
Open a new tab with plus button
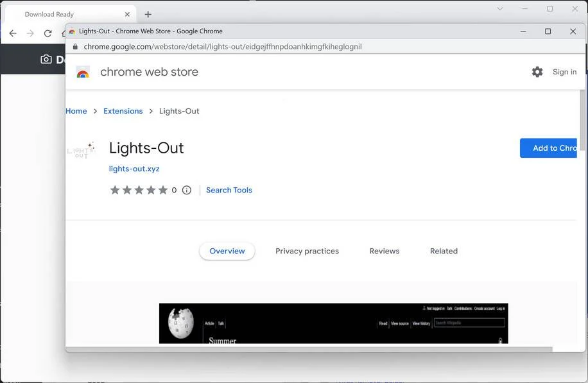tap(148, 14)
